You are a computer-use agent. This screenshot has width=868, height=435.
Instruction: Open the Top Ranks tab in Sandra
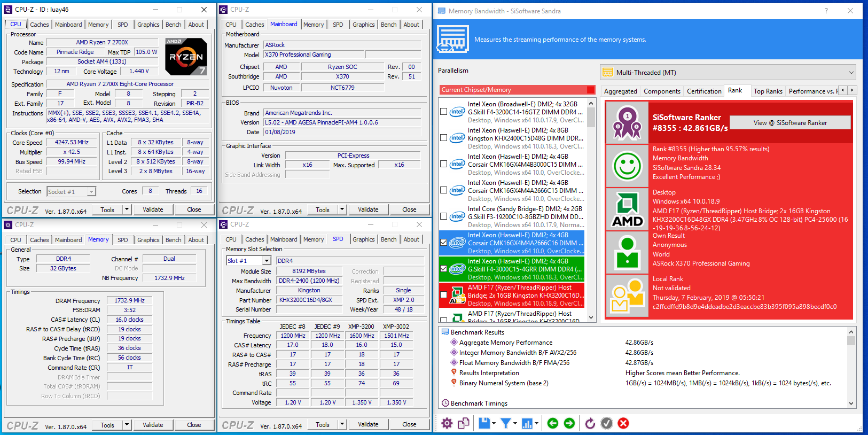(x=768, y=91)
